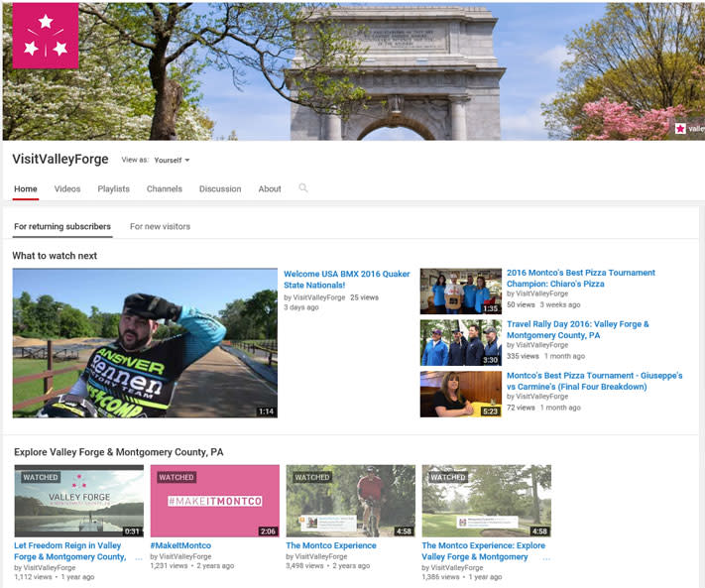Screen dimensions: 705x588
Task: Click the Chiaro's Pizza video thumbnail
Action: point(461,292)
